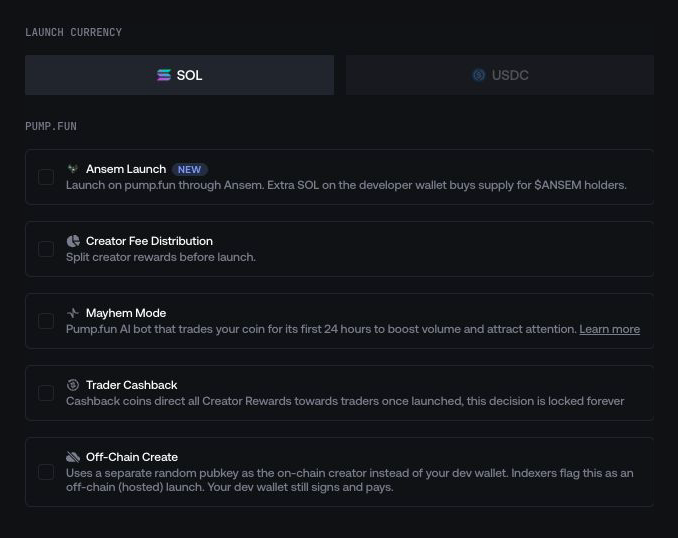
Task: Click the Mayhem Mode description text
Action: tap(322, 329)
